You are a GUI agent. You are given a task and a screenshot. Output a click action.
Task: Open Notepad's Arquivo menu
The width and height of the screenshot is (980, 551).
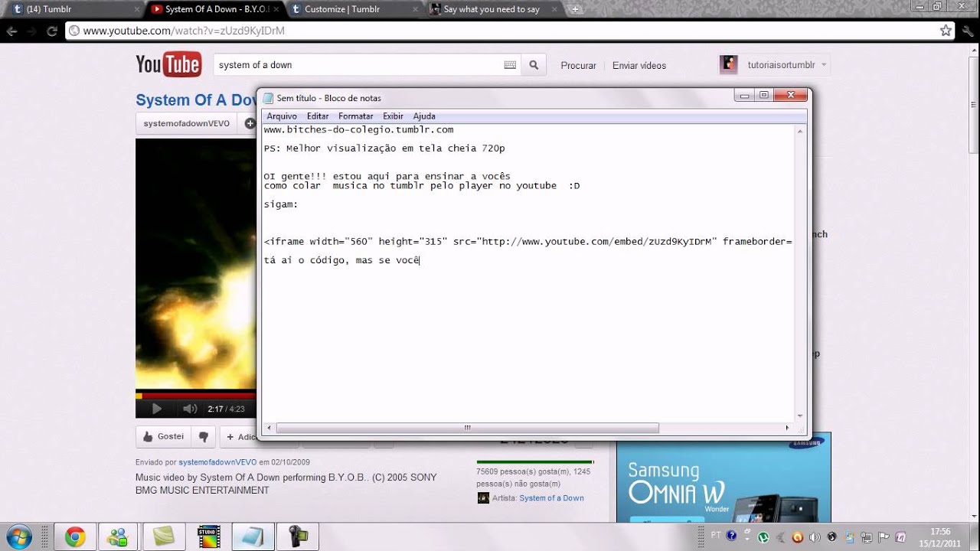[x=282, y=116]
